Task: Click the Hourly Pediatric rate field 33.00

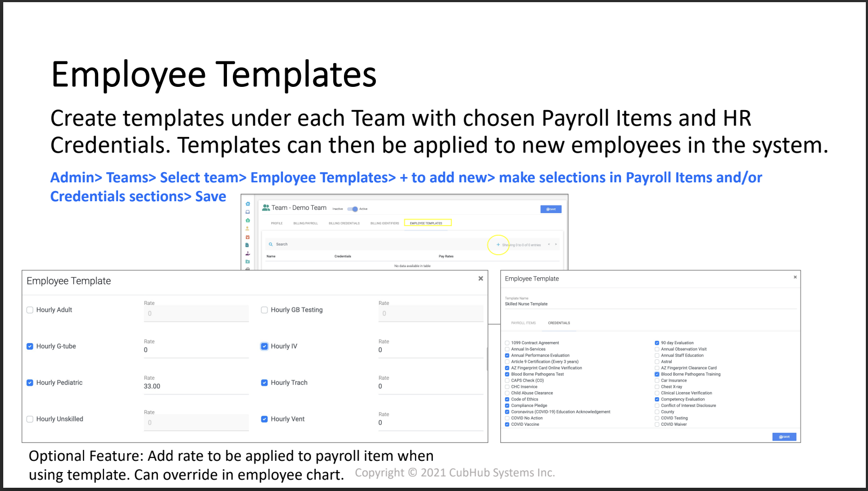Action: coord(196,386)
